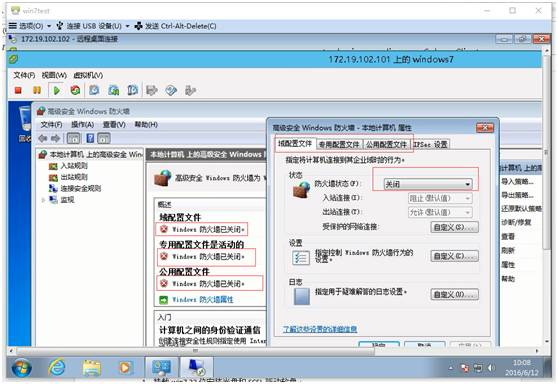Select 出站规则 in the tree
This screenshot has width=558, height=384.
74,177
